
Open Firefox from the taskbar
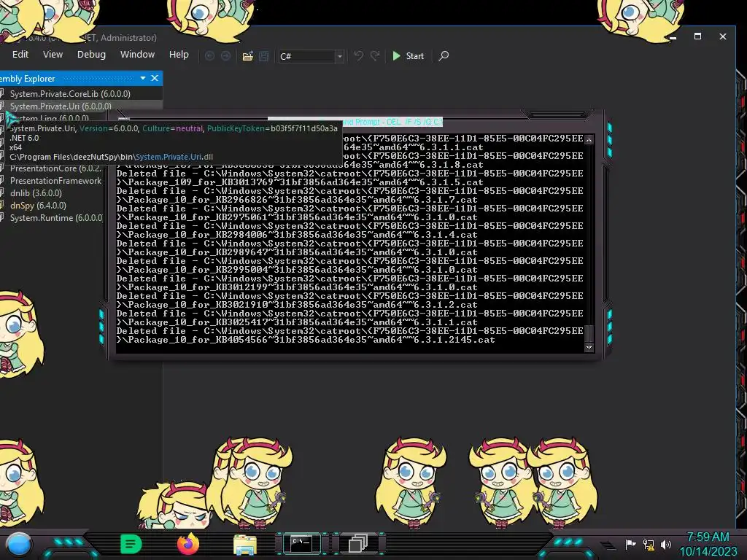pos(187,544)
